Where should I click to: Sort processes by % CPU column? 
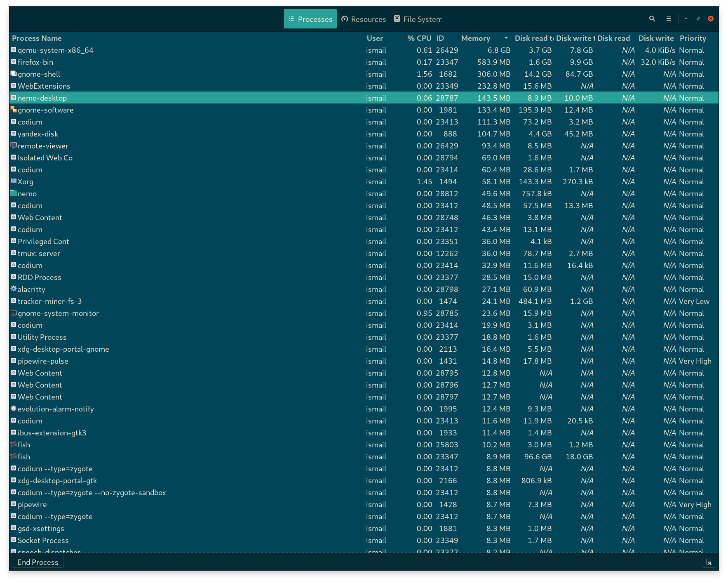coord(419,38)
